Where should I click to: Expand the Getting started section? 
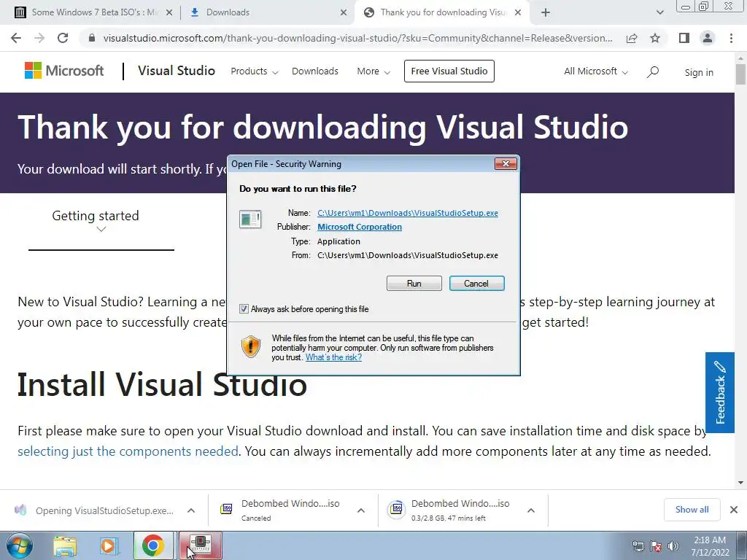click(101, 222)
